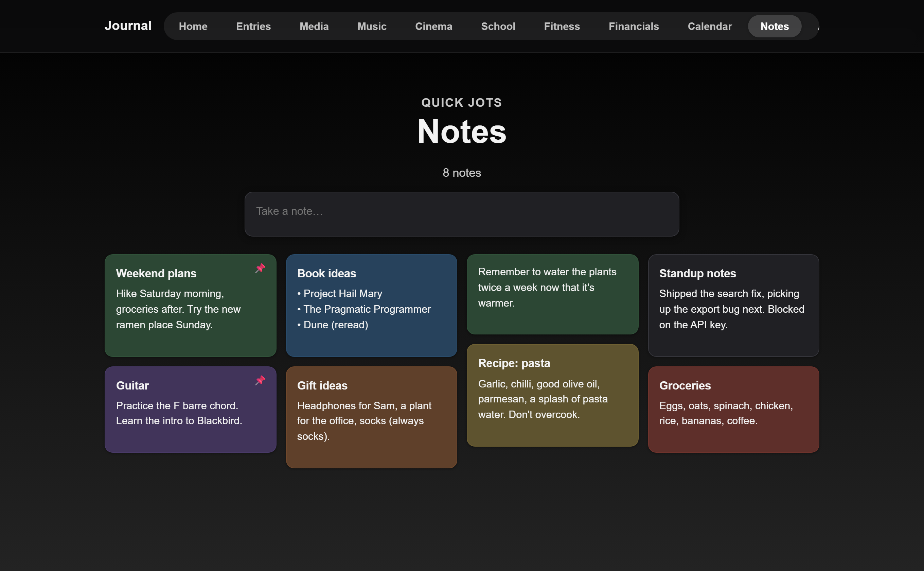
Task: Open the School tab
Action: tap(498, 26)
